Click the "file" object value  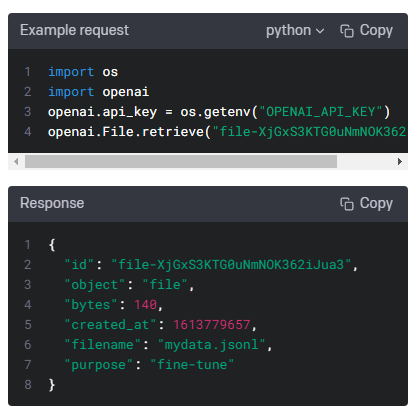(165, 285)
